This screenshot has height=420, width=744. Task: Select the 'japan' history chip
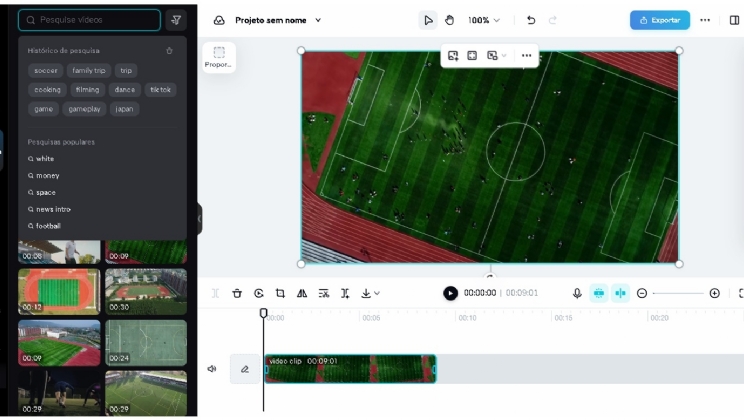click(x=124, y=109)
